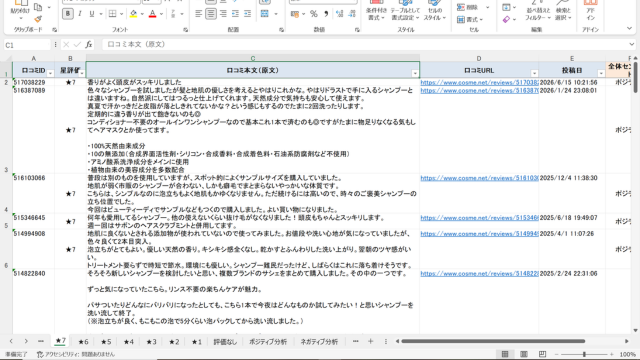This screenshot has width=640, height=360.
Task: Open the fill color dropdown arrow
Action: pos(142,14)
